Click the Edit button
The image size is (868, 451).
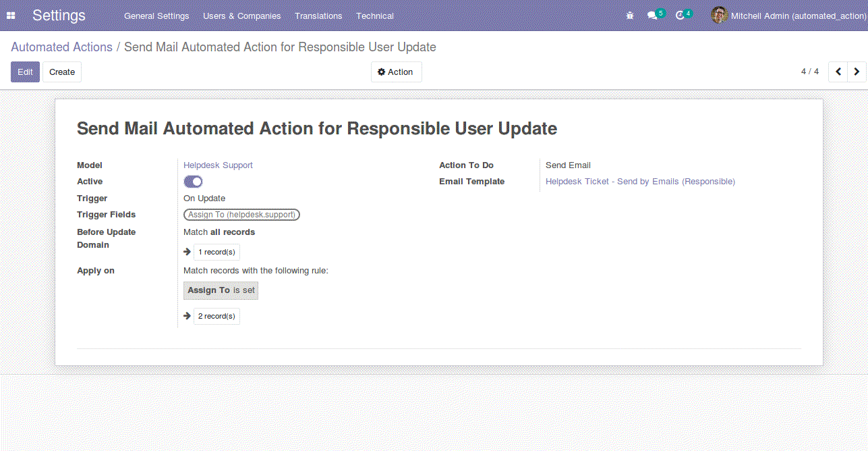coord(25,72)
